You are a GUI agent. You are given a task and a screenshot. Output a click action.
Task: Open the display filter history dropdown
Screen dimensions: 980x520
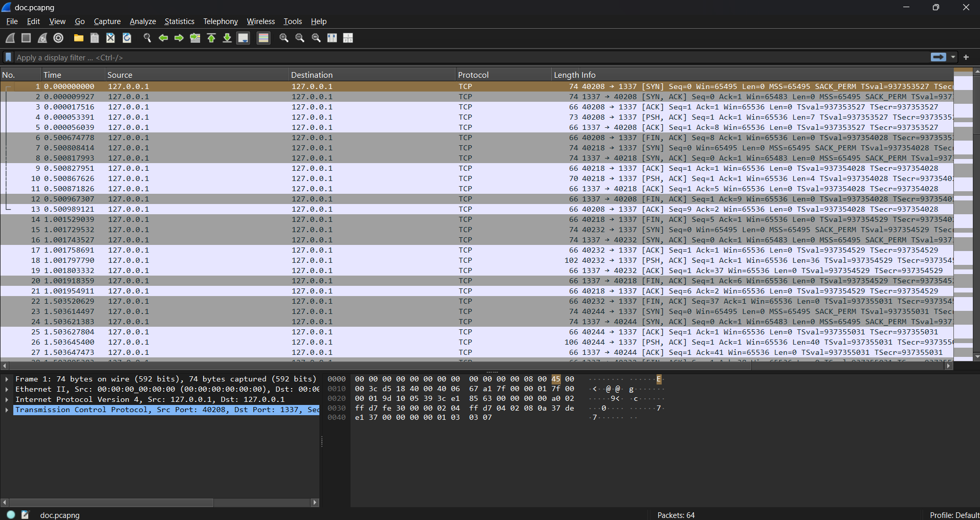953,57
